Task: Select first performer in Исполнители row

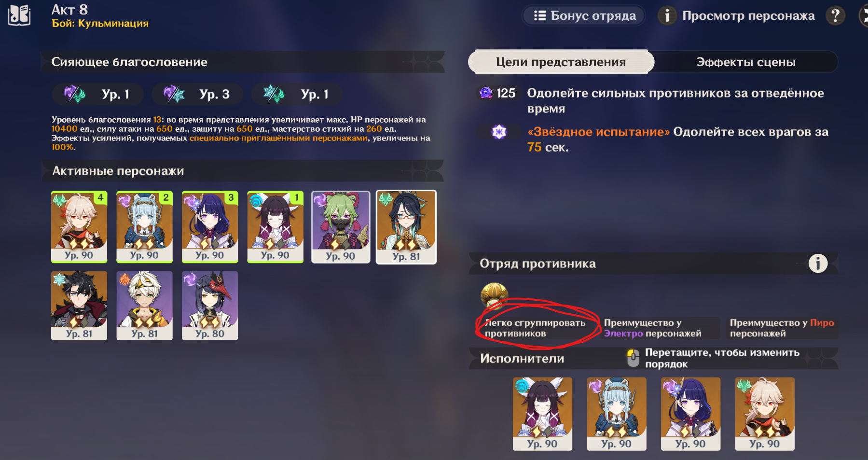Action: coord(542,414)
